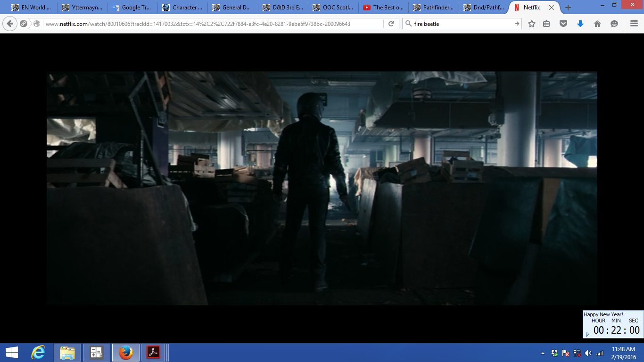Switch to the Google Translate tab
Viewport: 644px width, 362px height.
pos(132,8)
